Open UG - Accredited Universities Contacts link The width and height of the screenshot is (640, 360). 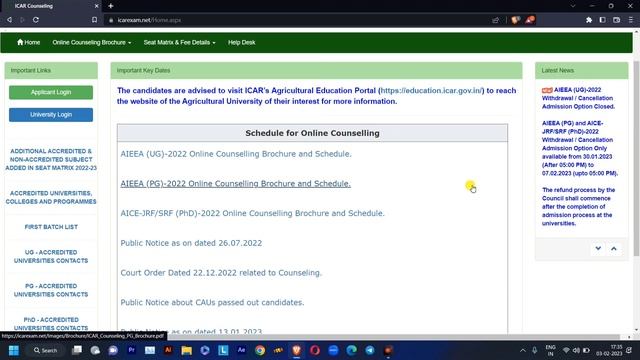pyautogui.click(x=51, y=256)
